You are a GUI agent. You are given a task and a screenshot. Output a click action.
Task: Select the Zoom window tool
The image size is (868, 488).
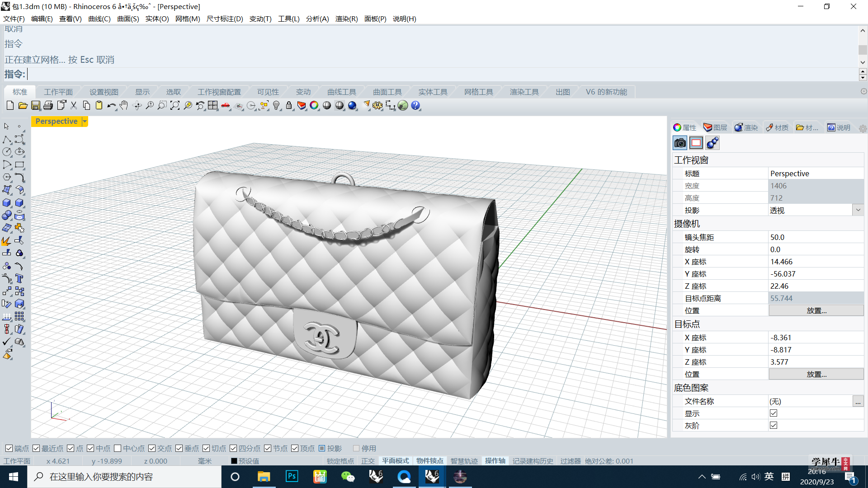[162, 106]
